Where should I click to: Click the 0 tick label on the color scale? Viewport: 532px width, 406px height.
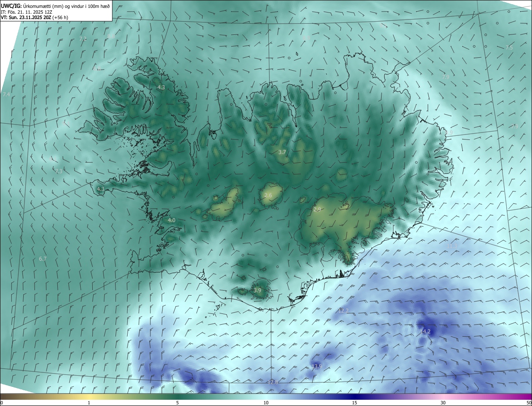(x=2, y=403)
